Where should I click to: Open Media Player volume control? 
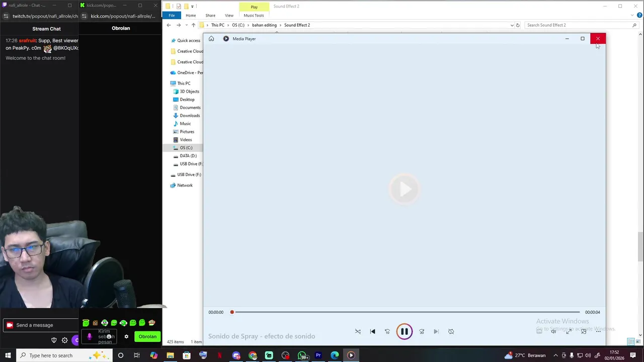pyautogui.click(x=553, y=331)
